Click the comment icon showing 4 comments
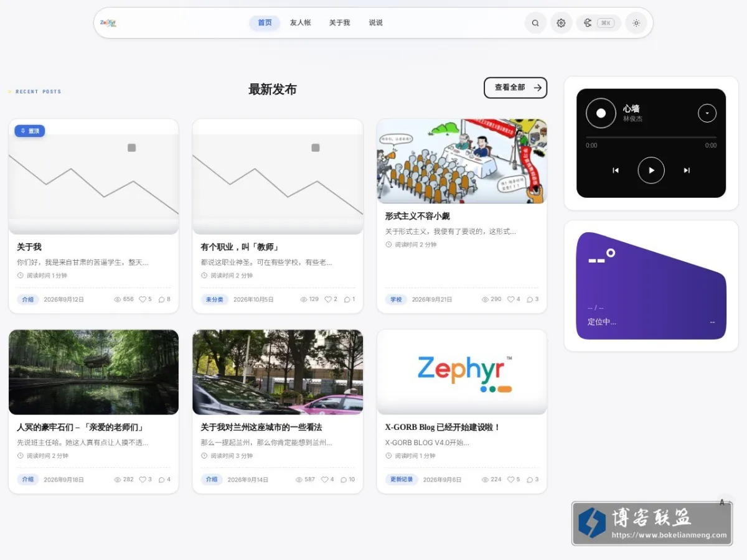747x560 pixels. (162, 480)
